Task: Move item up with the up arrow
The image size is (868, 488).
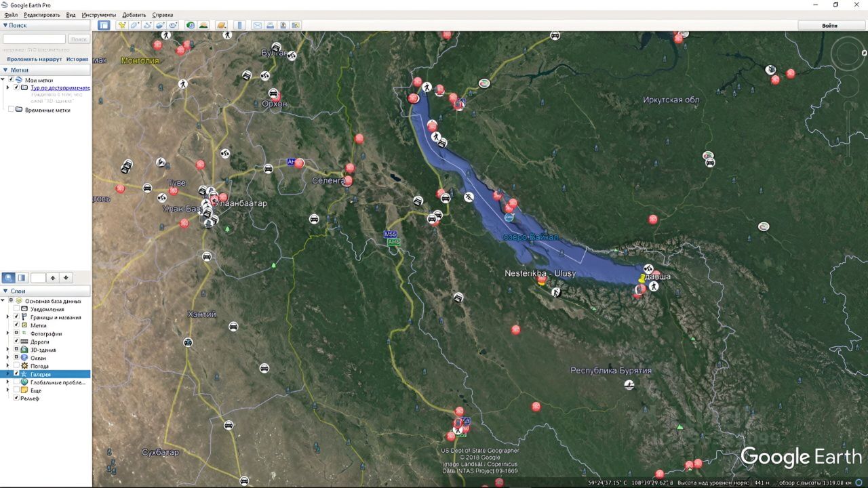Action: (x=53, y=278)
